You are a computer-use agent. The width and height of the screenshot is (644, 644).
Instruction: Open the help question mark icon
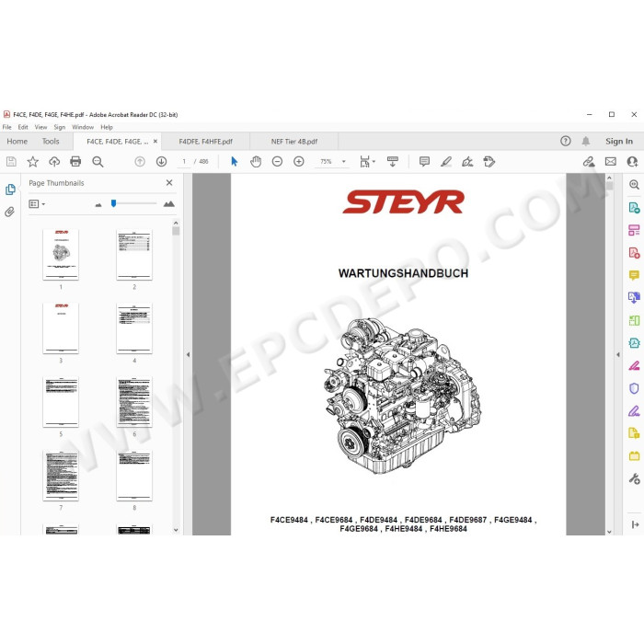(566, 142)
